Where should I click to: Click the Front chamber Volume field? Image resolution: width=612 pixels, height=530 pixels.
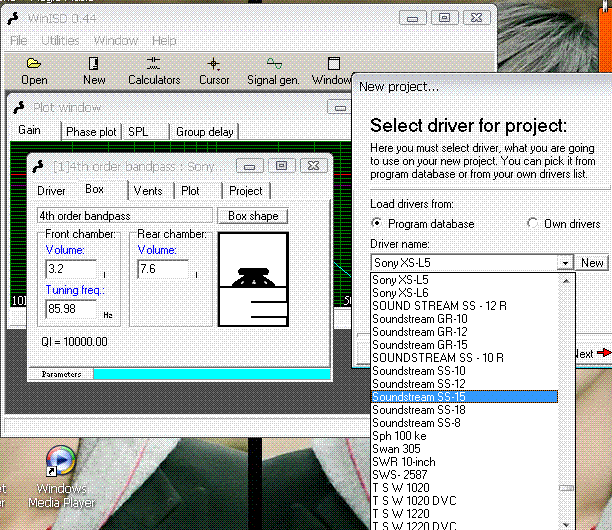(71, 269)
